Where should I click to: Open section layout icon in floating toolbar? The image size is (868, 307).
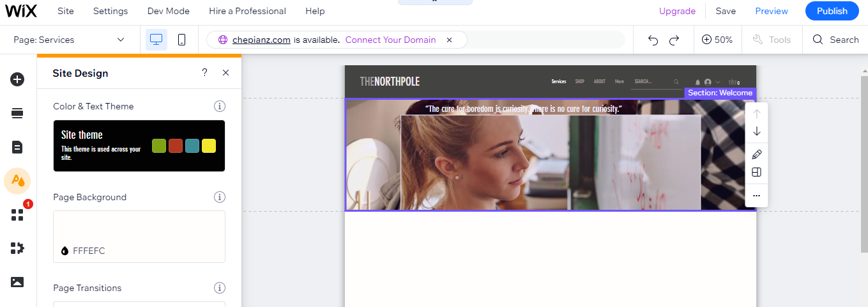tap(757, 172)
